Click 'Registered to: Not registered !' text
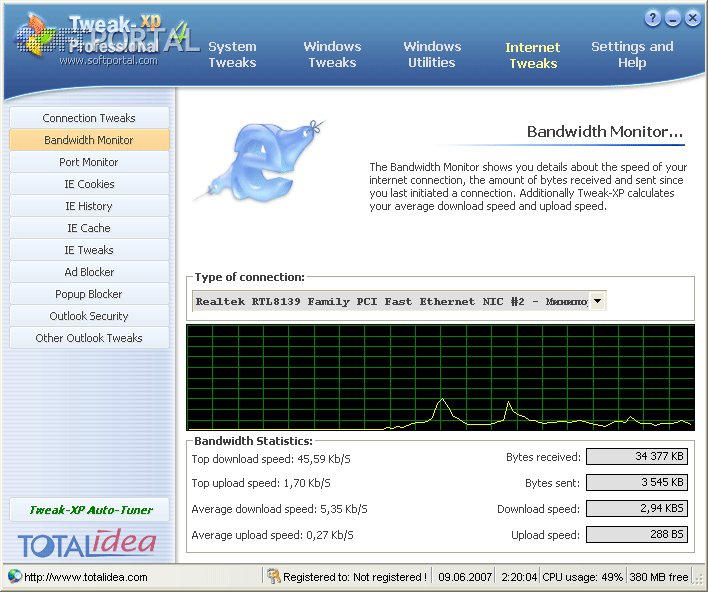 (x=355, y=577)
